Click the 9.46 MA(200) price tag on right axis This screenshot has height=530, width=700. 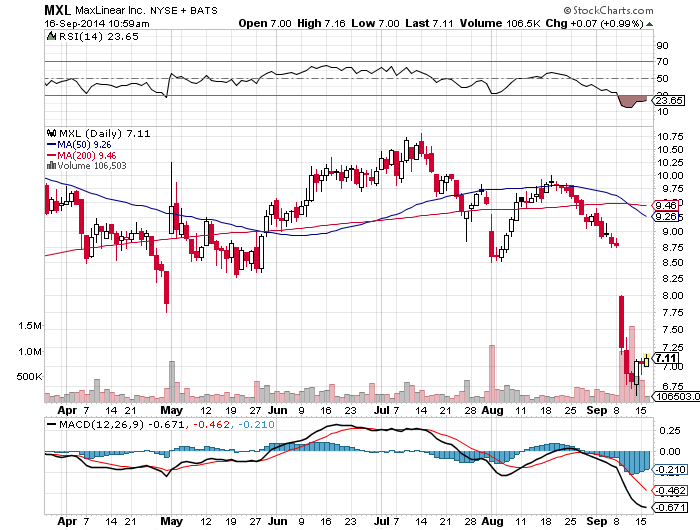pyautogui.click(x=665, y=205)
